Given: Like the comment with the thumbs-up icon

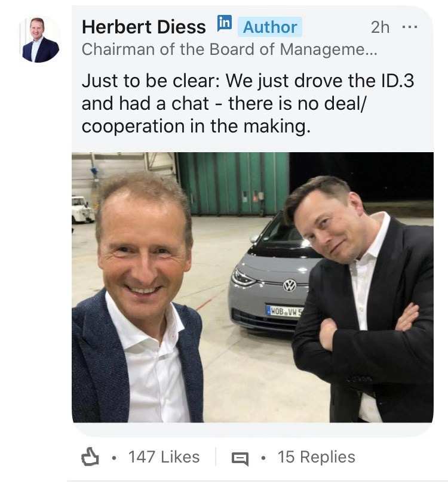Looking at the screenshot, I should (x=90, y=458).
